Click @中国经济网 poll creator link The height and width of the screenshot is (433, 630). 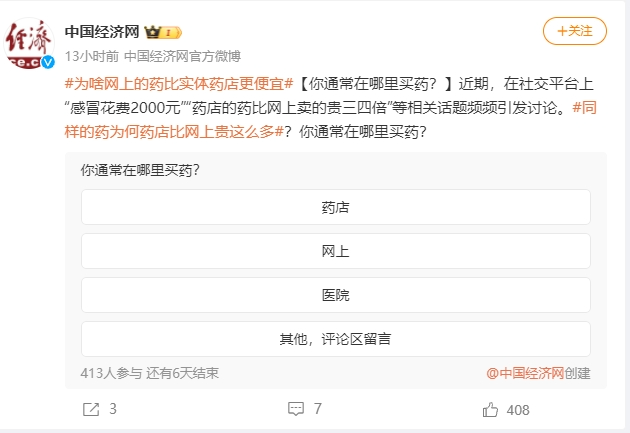(525, 373)
